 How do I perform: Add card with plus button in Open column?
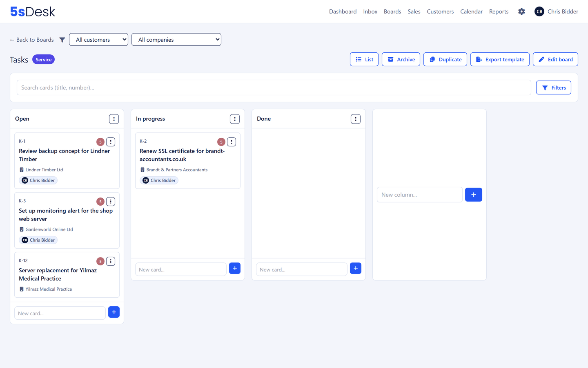[x=114, y=312]
